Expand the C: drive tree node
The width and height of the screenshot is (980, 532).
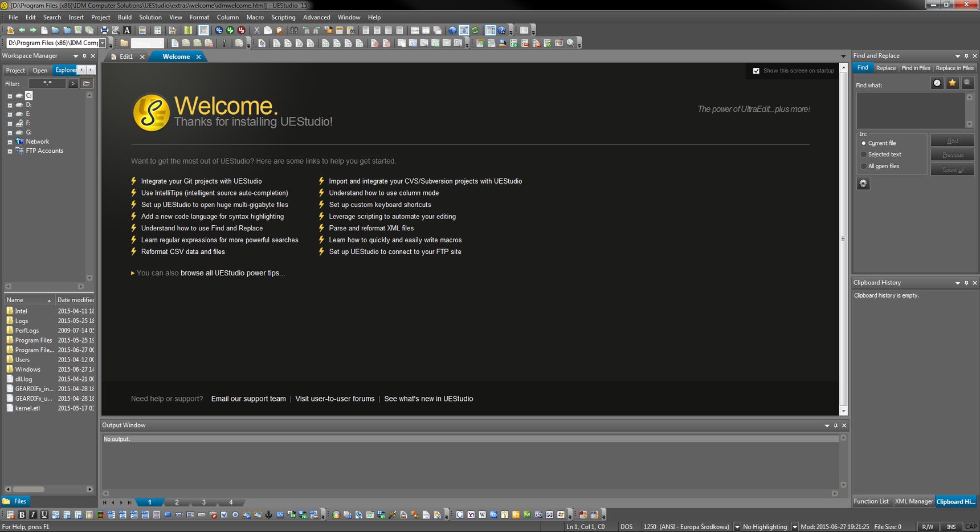[10, 96]
